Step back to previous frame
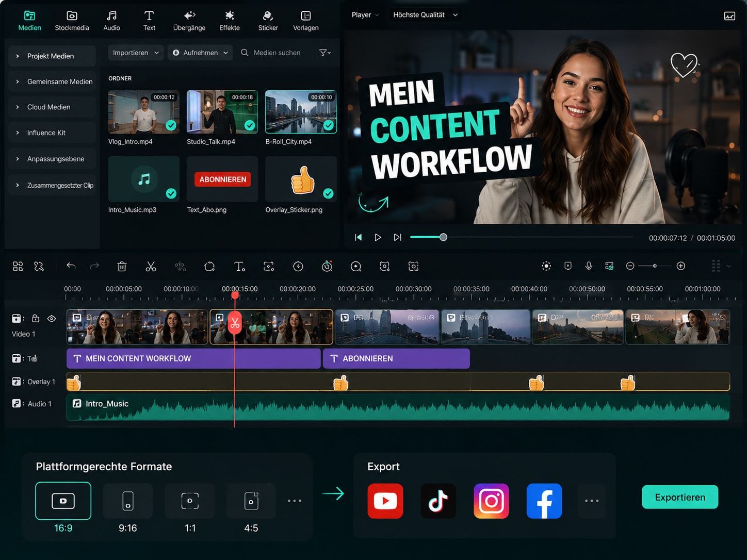Viewport: 747px width, 560px height. coord(359,237)
